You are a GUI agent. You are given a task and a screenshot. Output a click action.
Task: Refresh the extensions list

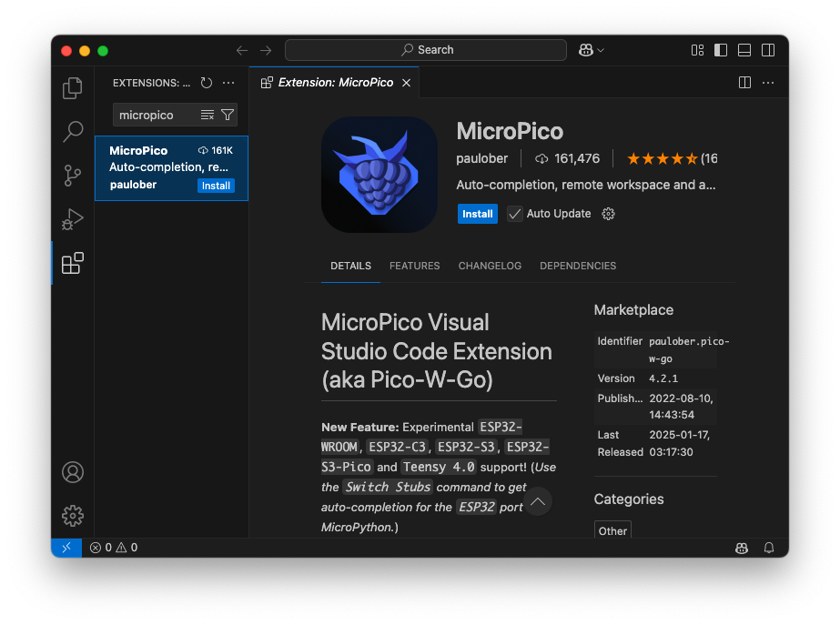(x=207, y=83)
